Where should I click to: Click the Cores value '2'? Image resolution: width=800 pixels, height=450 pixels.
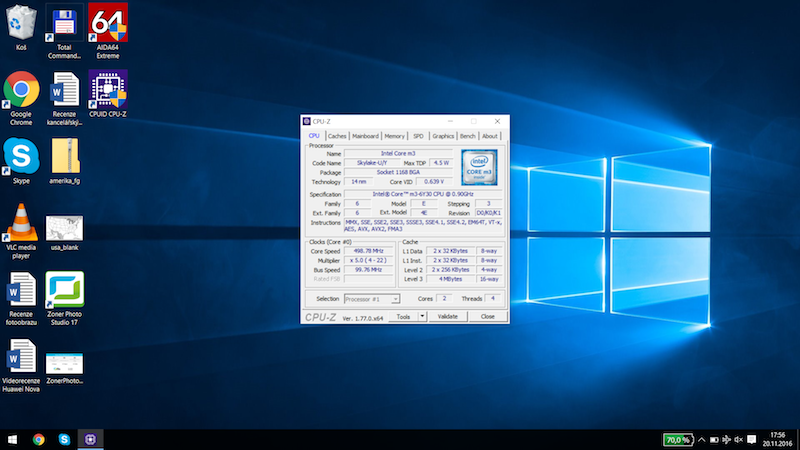click(x=444, y=298)
